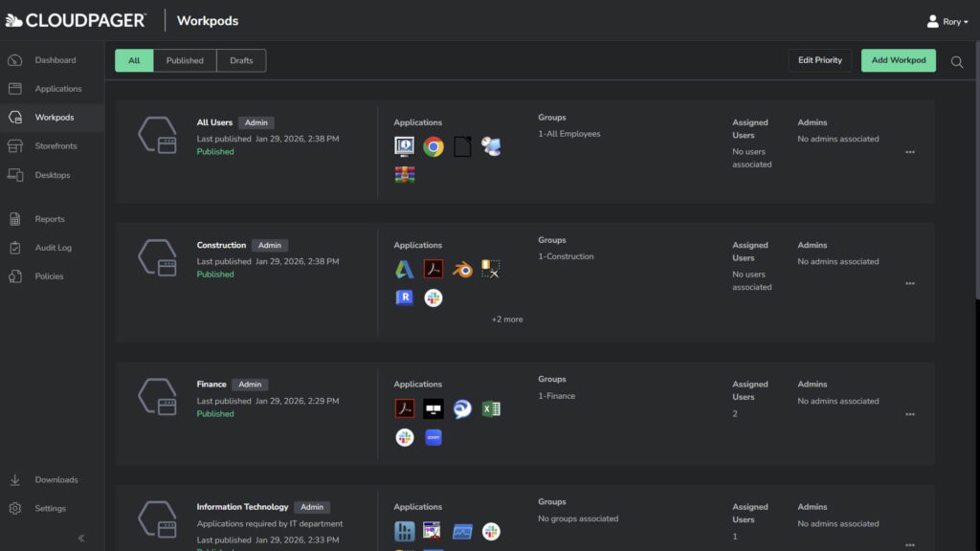Open Settings in the sidebar
Viewport: 980px width, 551px height.
[53, 509]
